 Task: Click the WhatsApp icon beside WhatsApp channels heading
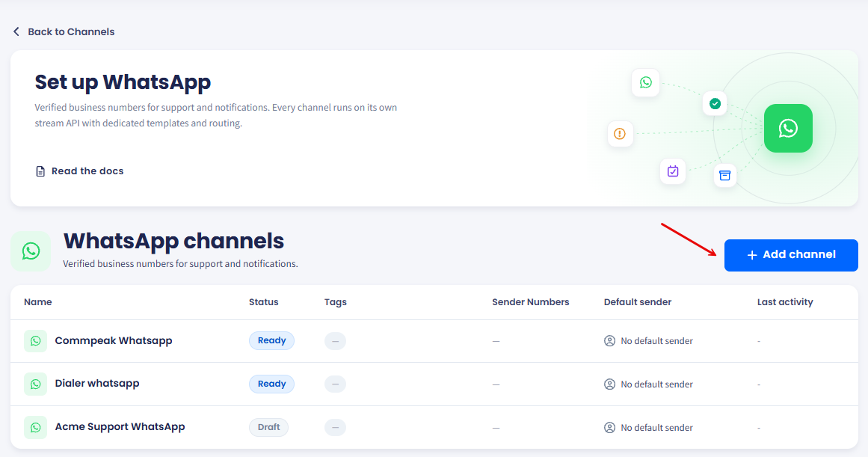click(x=31, y=251)
